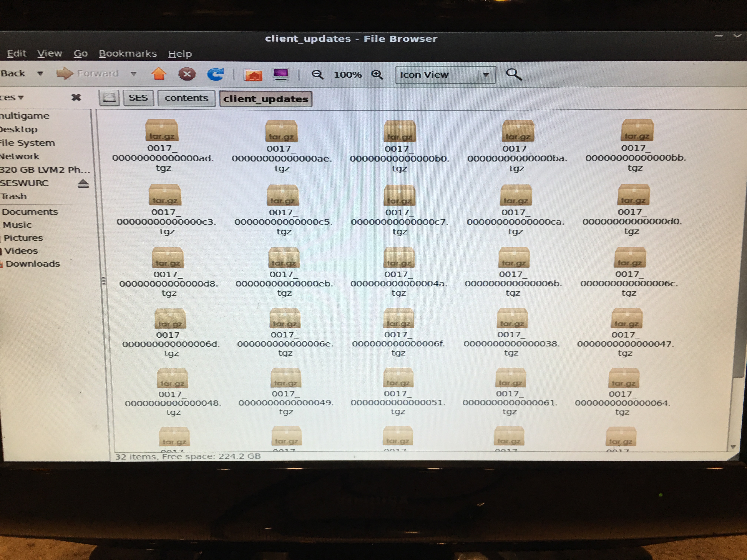747x560 pixels.
Task: Open the Go menu
Action: coord(81,53)
